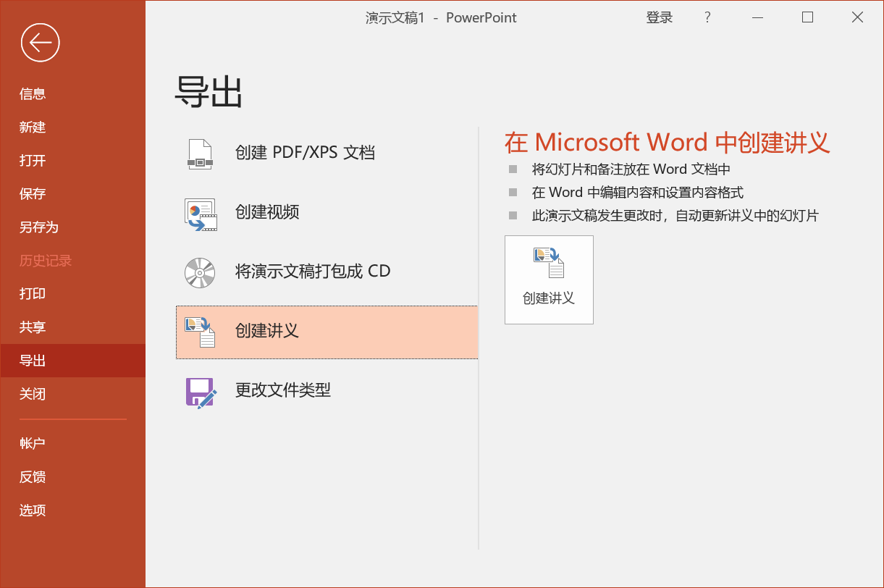This screenshot has width=884, height=588.
Task: Click the PDF/XPS document icon
Action: pos(200,154)
